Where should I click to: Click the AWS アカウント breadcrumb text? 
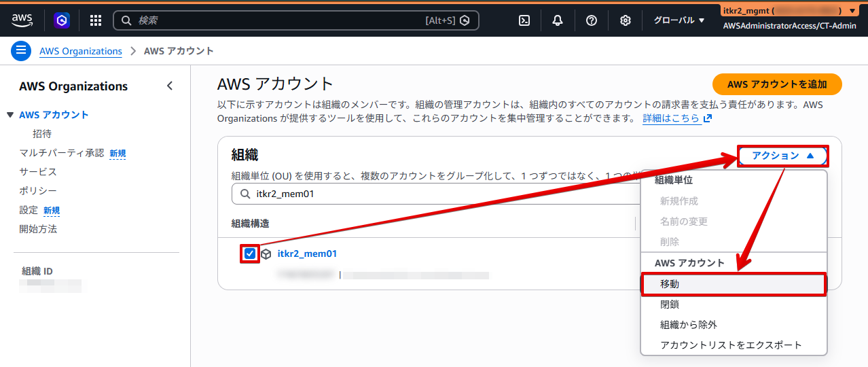click(x=179, y=51)
